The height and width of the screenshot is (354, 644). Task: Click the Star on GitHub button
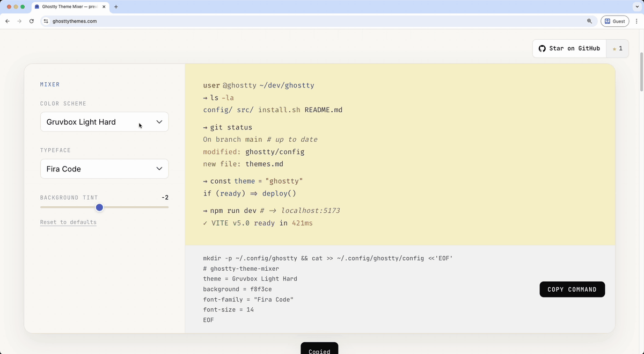pyautogui.click(x=569, y=48)
